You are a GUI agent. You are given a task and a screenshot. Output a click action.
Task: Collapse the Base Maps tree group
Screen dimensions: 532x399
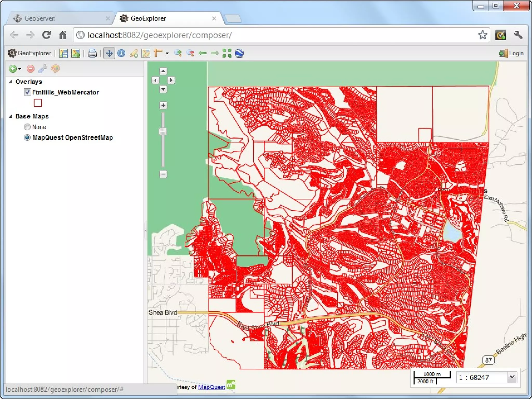pos(11,116)
